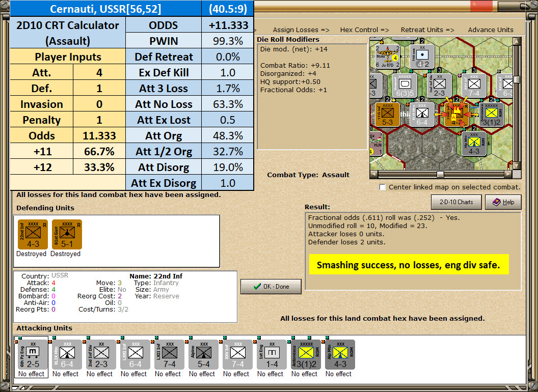Open the 2-D-10 Charts
Image resolution: width=538 pixels, height=392 pixels.
click(x=456, y=202)
